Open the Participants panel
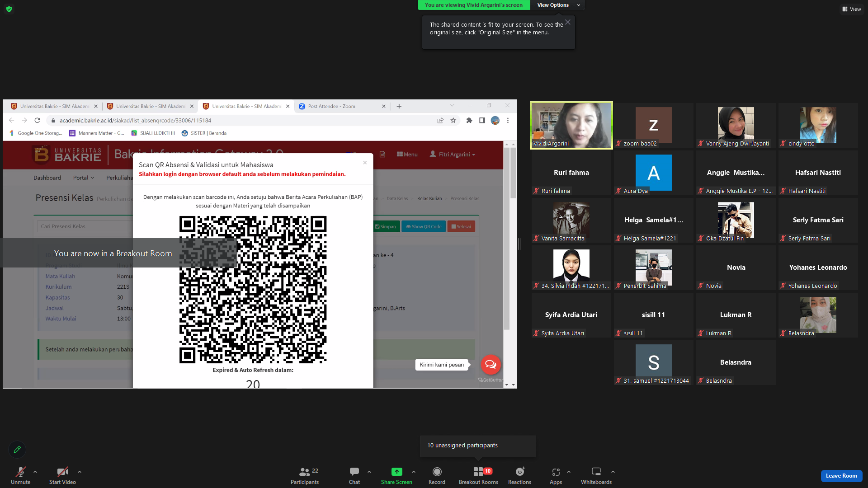Screen dimensions: 868x488 click(x=305, y=476)
